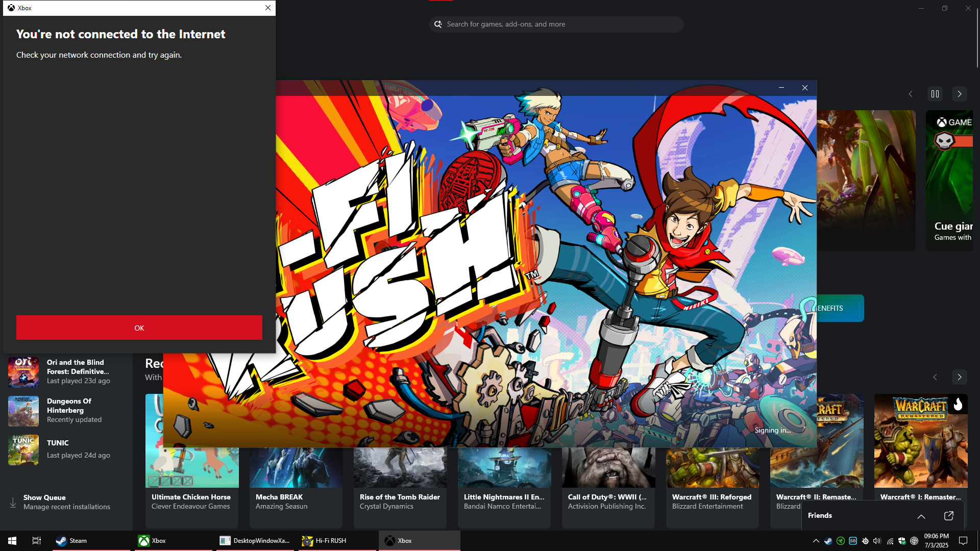Open the volume control in system tray
Screen dimensions: 980x551
click(877, 541)
